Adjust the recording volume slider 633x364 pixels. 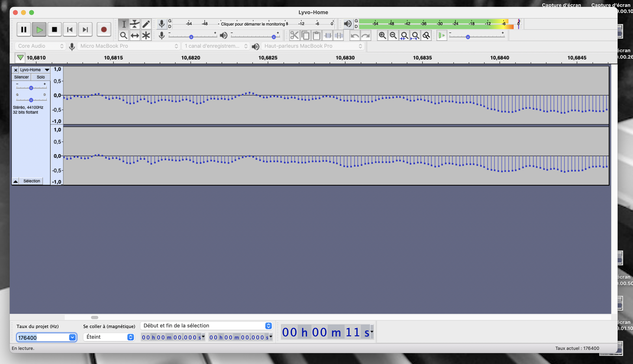pos(191,37)
